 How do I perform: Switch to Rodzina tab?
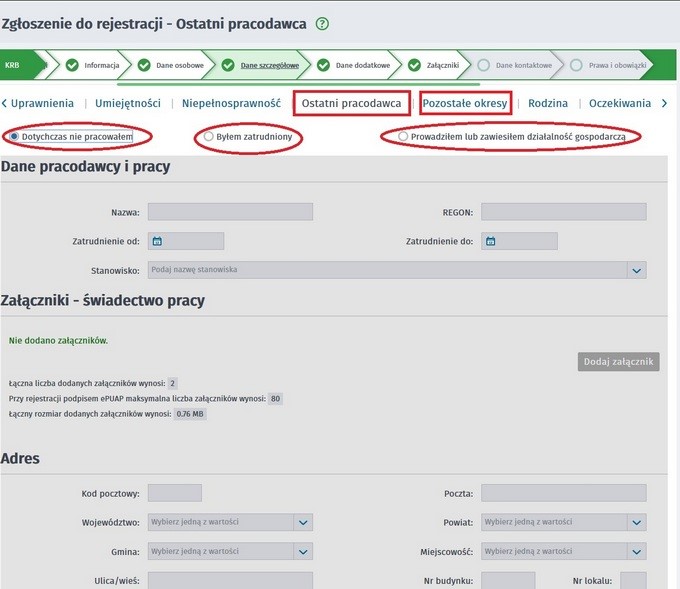pyautogui.click(x=548, y=103)
